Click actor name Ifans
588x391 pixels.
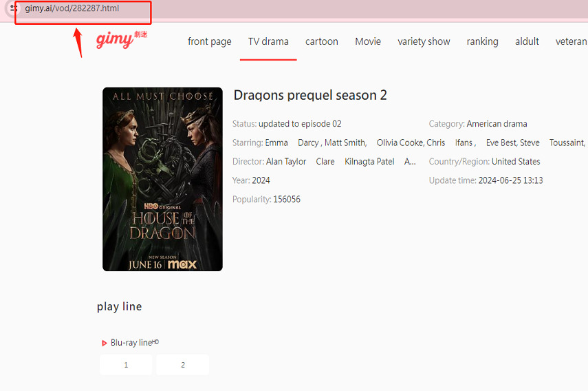(x=464, y=142)
